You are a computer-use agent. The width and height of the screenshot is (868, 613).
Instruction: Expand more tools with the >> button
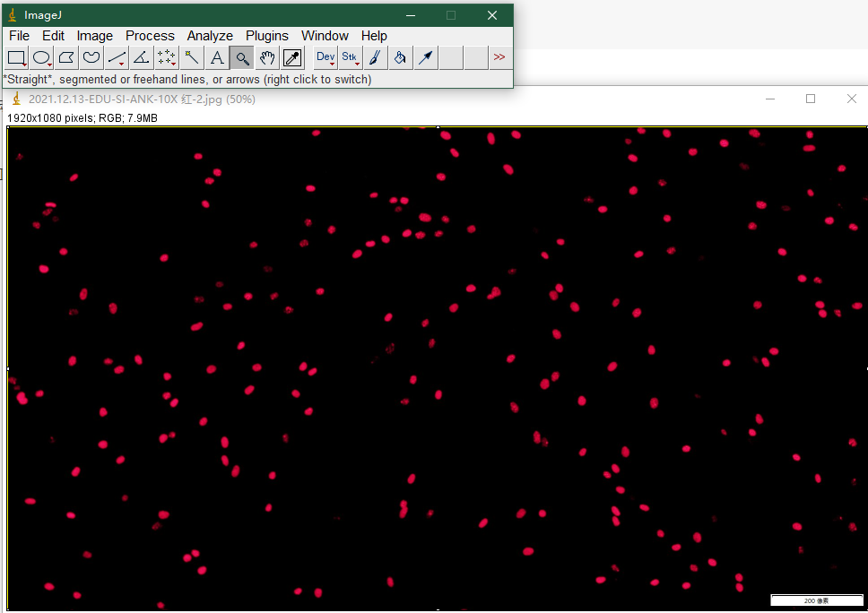click(499, 57)
